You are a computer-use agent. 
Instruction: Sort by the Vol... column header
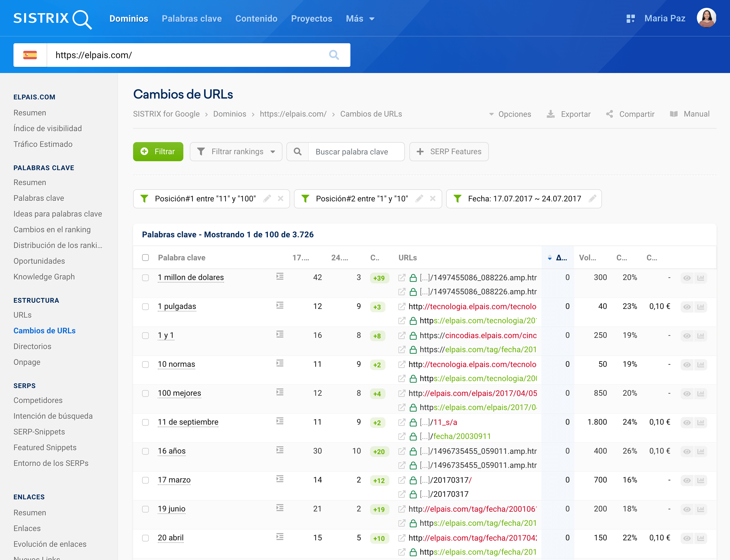coord(588,258)
